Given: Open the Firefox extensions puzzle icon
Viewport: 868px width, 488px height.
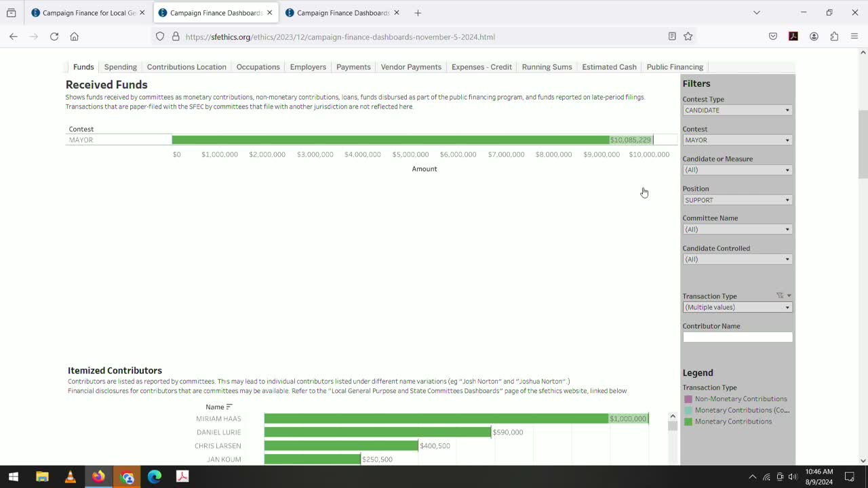Looking at the screenshot, I should [x=834, y=37].
